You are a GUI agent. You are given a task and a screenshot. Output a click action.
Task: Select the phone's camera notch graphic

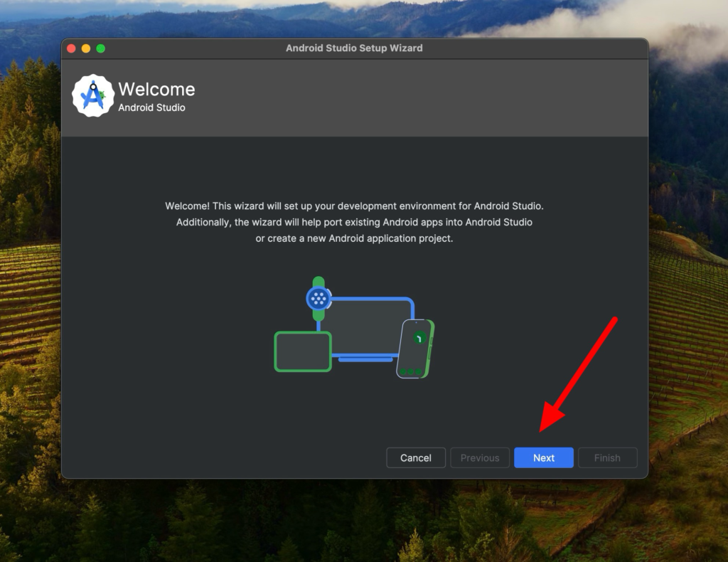(x=417, y=322)
